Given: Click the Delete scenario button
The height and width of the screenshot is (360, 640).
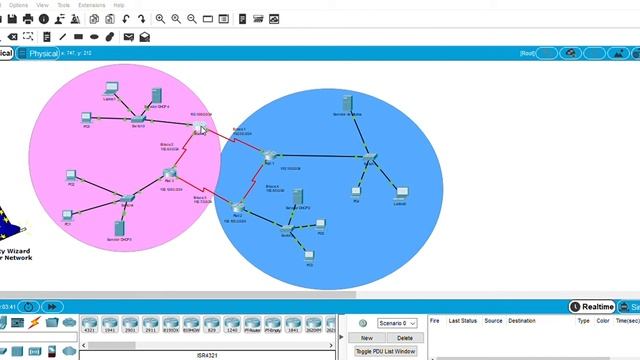Looking at the screenshot, I should (x=404, y=338).
